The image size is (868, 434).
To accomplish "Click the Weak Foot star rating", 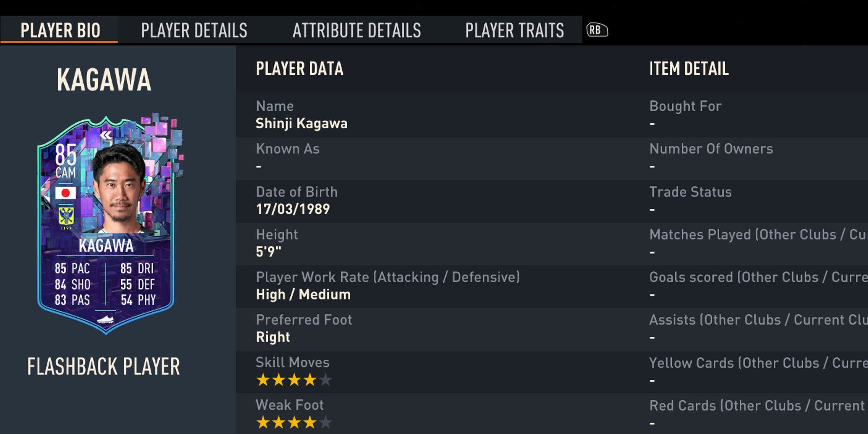I will click(x=294, y=422).
